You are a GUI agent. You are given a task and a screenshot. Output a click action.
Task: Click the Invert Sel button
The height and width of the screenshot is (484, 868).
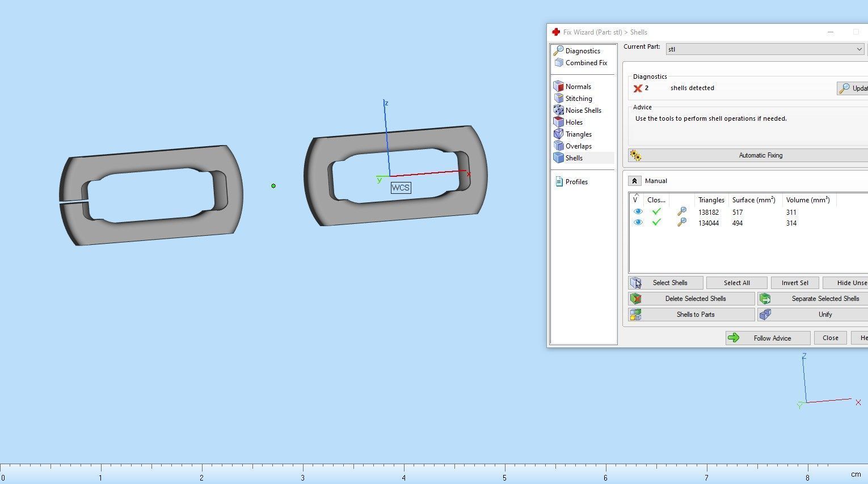pyautogui.click(x=795, y=283)
